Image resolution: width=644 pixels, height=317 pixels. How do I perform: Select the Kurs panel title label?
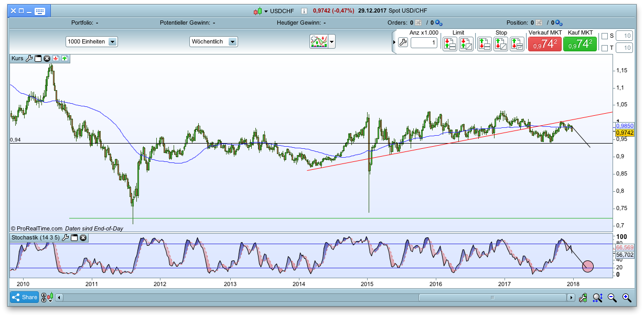(17, 58)
